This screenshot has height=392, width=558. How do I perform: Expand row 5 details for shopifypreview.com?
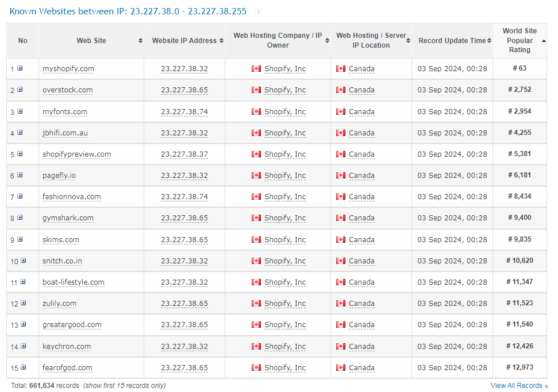[x=20, y=154]
